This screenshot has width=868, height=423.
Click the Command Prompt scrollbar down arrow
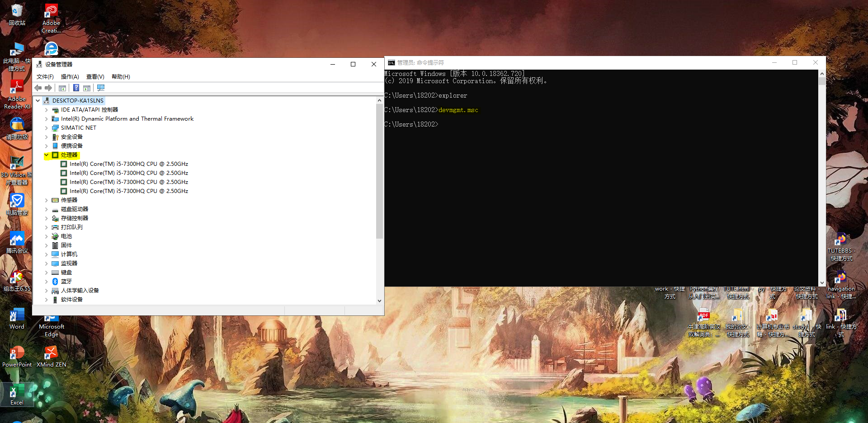pyautogui.click(x=822, y=283)
